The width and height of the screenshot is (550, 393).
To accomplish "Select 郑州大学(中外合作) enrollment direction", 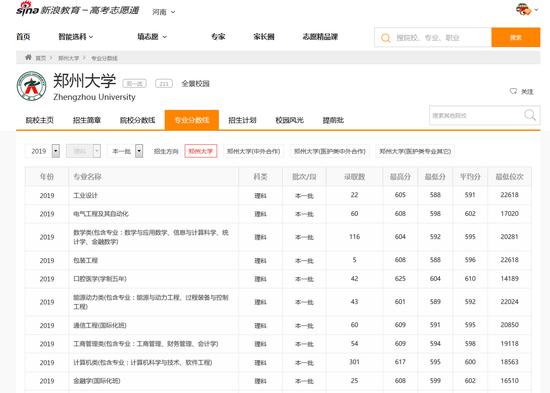I will coord(253,151).
